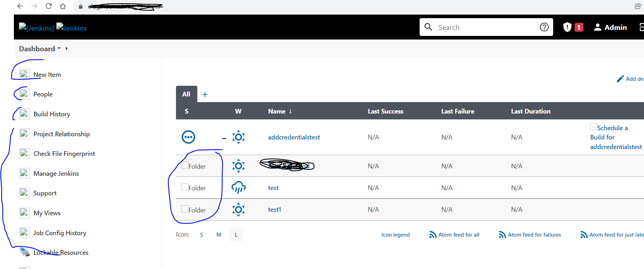Click Atom feed for all RSS icon
Screen dimensions: 644x269
point(433,234)
